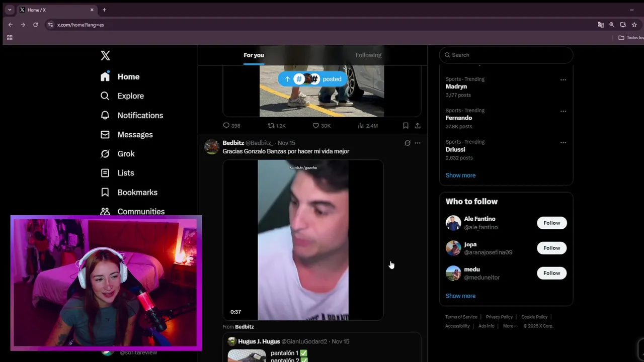Open Communities icon in sidebar
This screenshot has width=644, height=362.
click(x=105, y=211)
